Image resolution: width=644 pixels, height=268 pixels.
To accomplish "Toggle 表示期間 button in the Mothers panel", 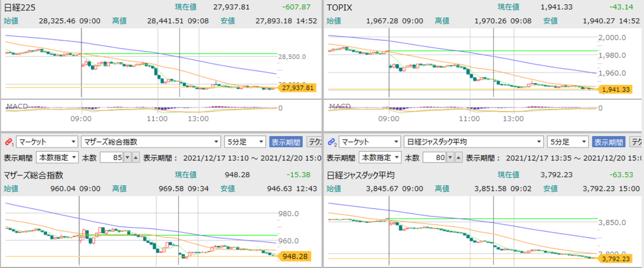I will 286,142.
